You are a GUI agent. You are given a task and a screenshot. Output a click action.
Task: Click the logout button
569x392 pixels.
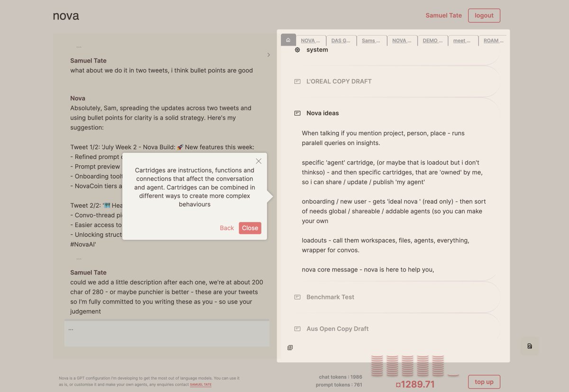pyautogui.click(x=484, y=16)
